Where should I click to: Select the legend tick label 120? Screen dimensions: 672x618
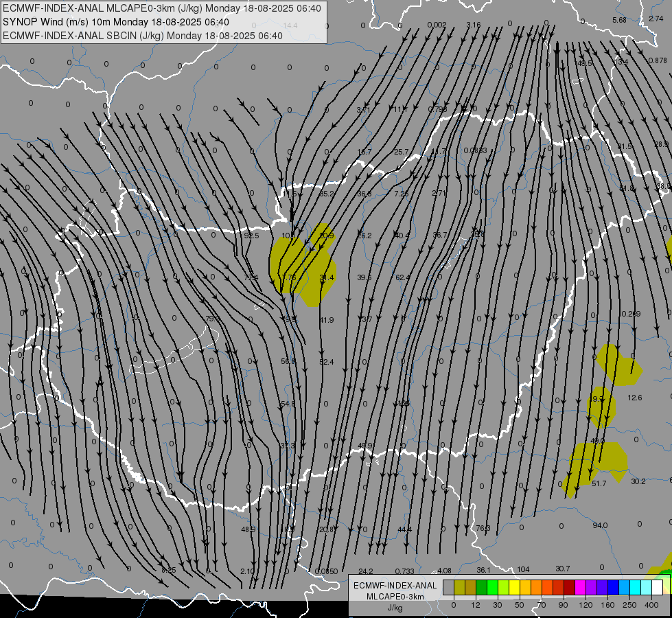[585, 605]
